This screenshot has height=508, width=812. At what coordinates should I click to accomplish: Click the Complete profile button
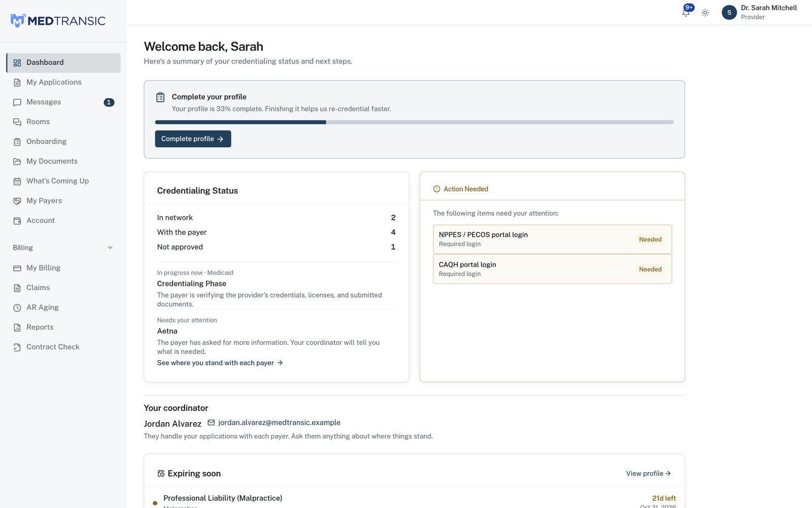[x=193, y=139]
